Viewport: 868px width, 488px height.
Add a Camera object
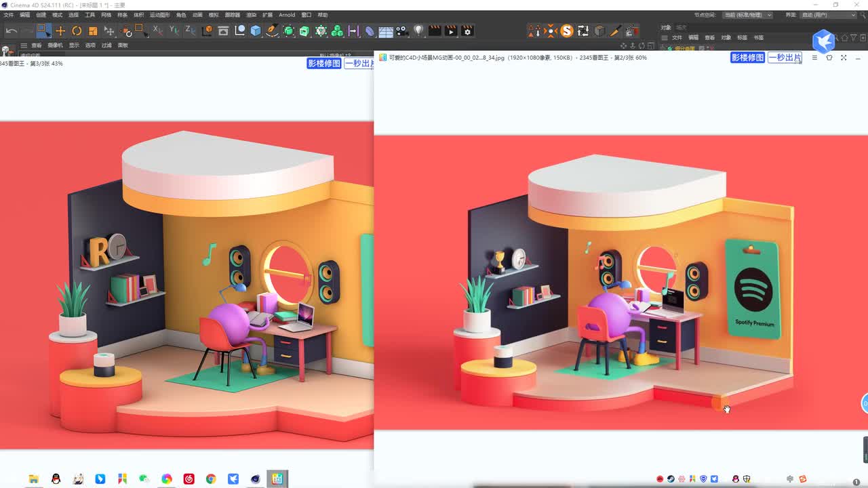pos(402,31)
